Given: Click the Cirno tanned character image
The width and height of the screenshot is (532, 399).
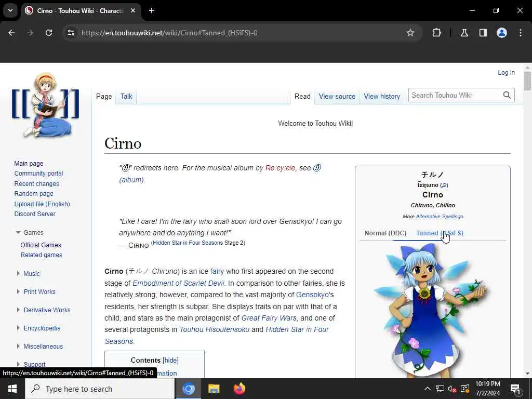Looking at the screenshot, I should 433,311.
